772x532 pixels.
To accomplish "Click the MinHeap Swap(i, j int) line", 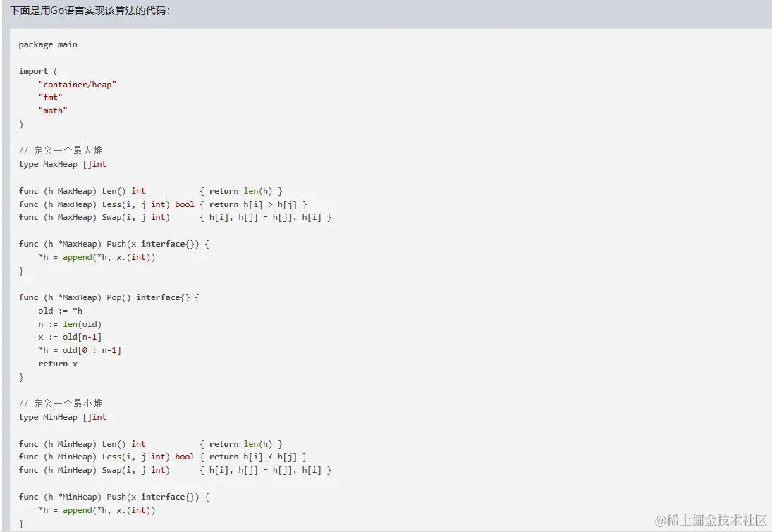I will [176, 470].
